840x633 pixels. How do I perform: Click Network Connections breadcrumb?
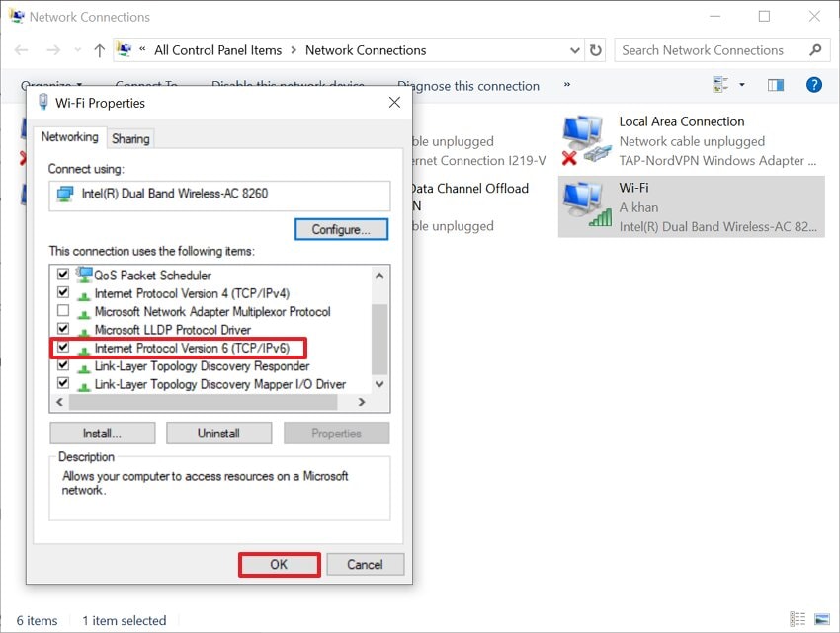click(x=366, y=50)
